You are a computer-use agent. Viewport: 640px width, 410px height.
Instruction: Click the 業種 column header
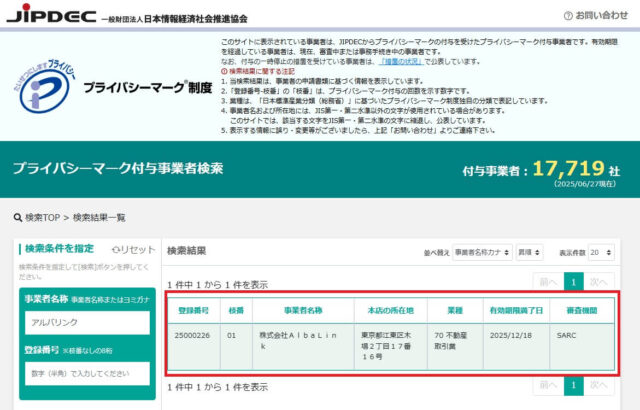tap(455, 310)
